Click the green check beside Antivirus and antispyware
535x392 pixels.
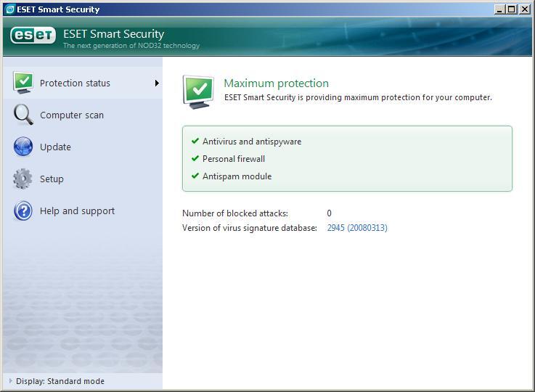tap(195, 141)
